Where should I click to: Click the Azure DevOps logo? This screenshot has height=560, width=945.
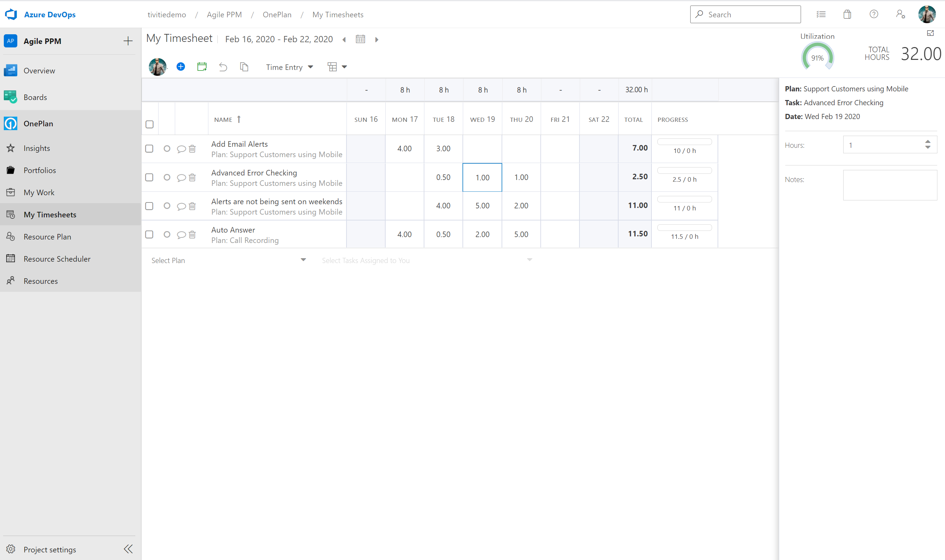click(11, 14)
